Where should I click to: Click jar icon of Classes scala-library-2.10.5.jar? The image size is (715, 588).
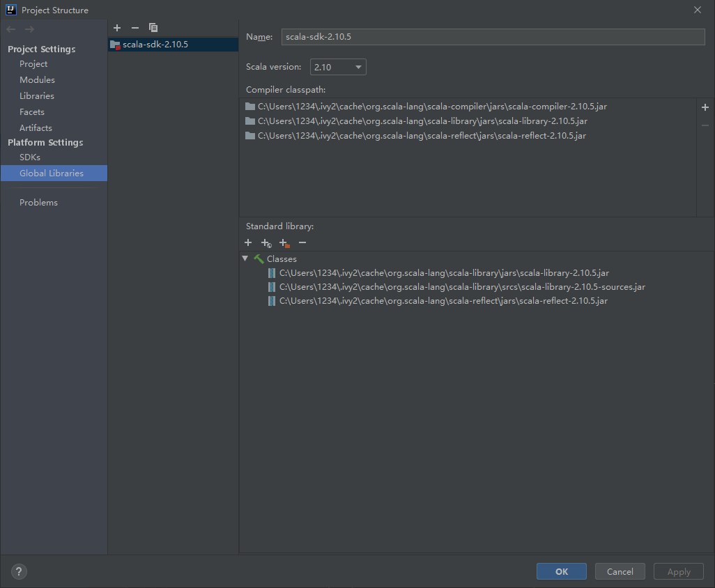(x=271, y=273)
